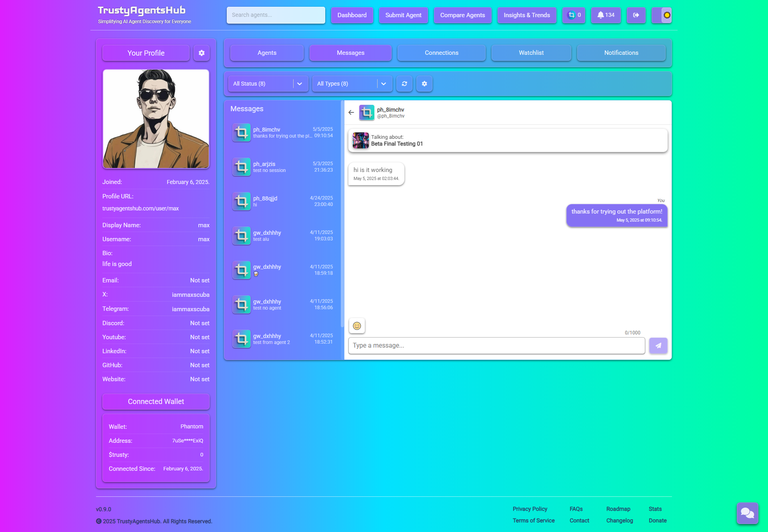
Task: Switch to the Connections tab
Action: (441, 53)
